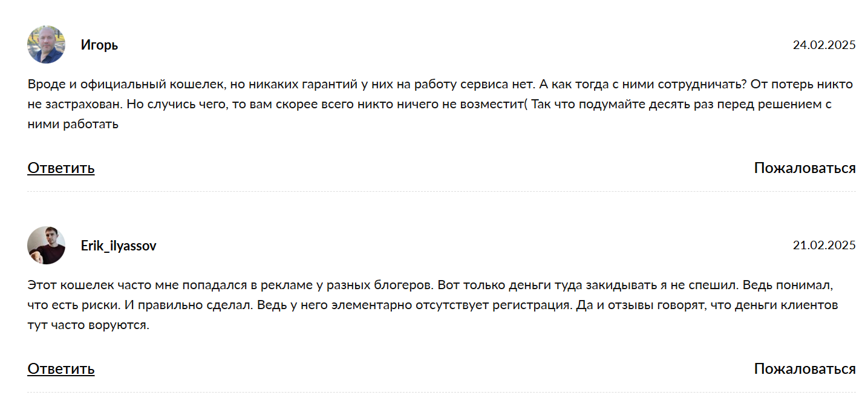
Task: Select the 21.02.2025 date stamp
Action: click(824, 245)
